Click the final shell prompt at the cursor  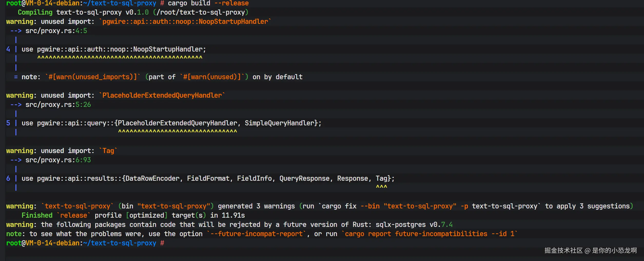[x=85, y=243]
